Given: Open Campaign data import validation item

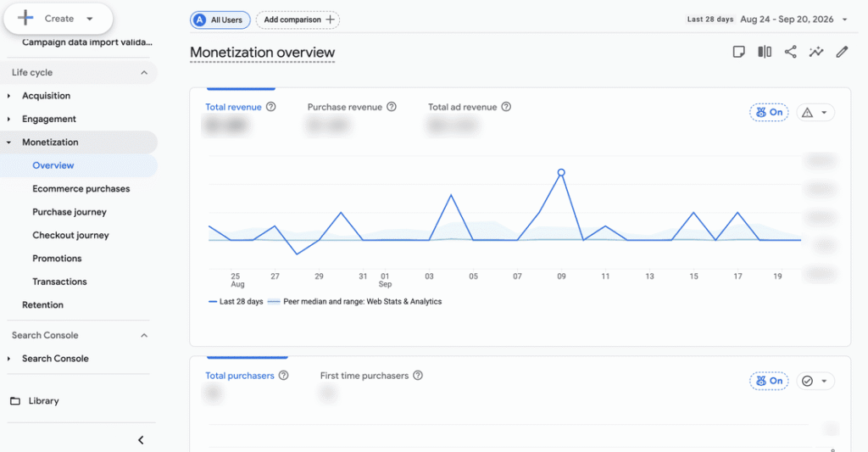Looking at the screenshot, I should click(87, 42).
